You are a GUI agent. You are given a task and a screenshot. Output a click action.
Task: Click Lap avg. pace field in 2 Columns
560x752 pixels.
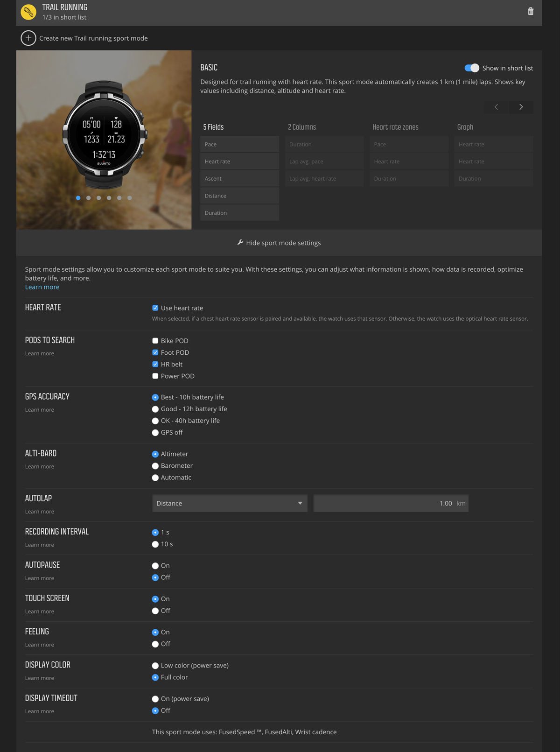click(324, 162)
